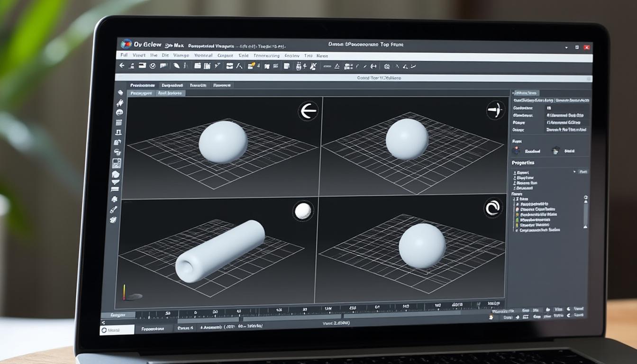The height and width of the screenshot is (364, 637).
Task: Expand the Export item under Properties
Action: tap(525, 172)
